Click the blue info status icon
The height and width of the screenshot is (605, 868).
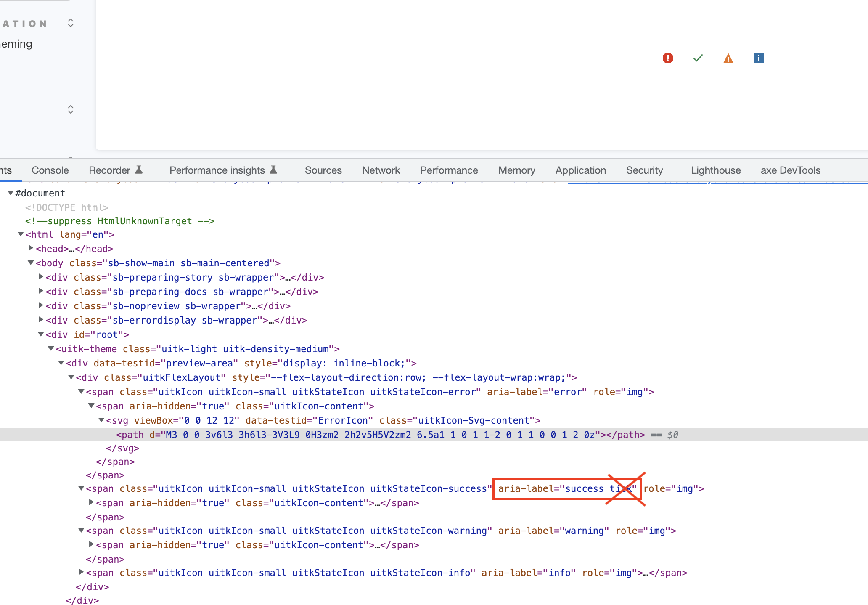[x=758, y=58]
